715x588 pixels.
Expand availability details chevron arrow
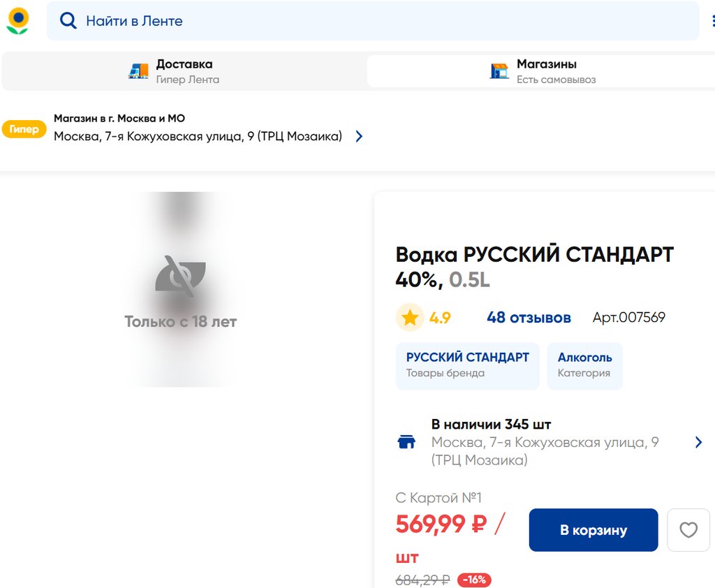698,442
